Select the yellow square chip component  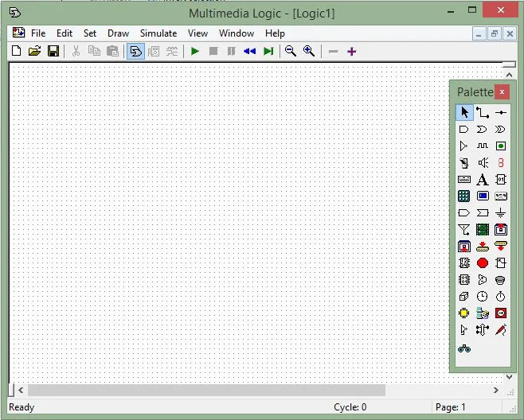pos(463,313)
